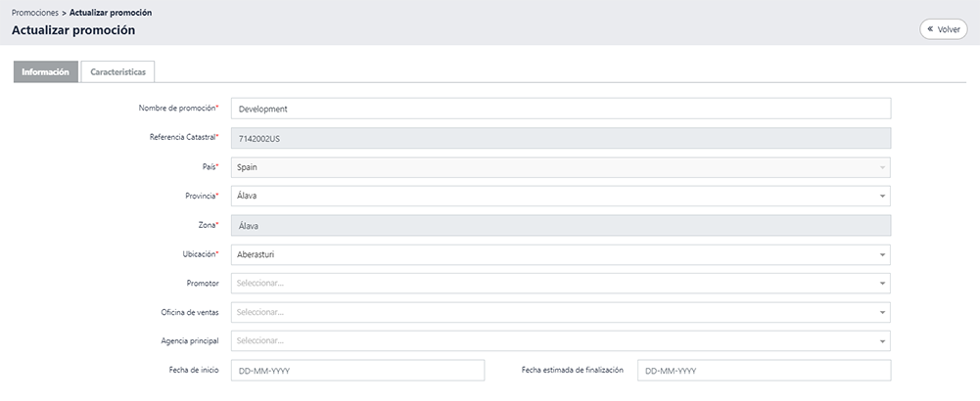
Task: Switch to the Caracteristicas tab
Action: (118, 71)
